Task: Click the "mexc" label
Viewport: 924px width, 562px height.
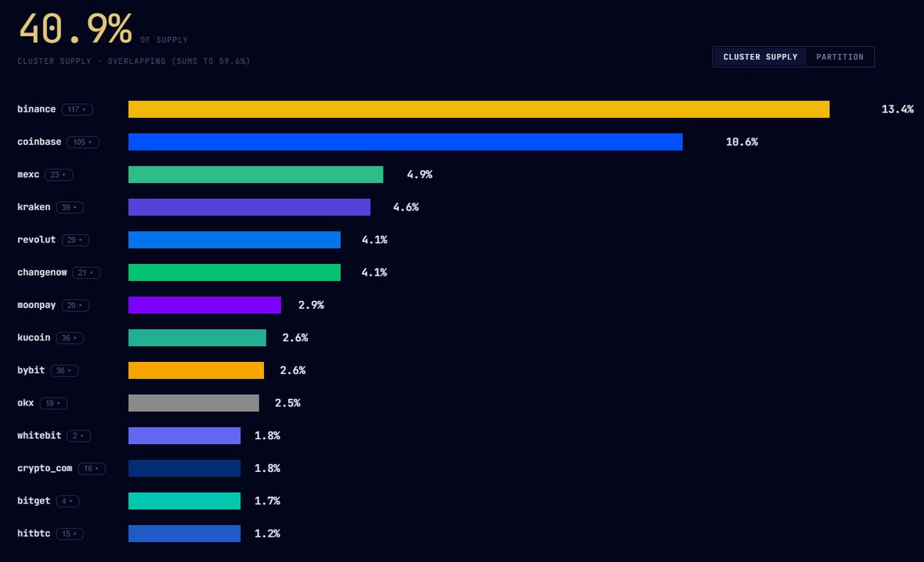Action: click(x=28, y=175)
